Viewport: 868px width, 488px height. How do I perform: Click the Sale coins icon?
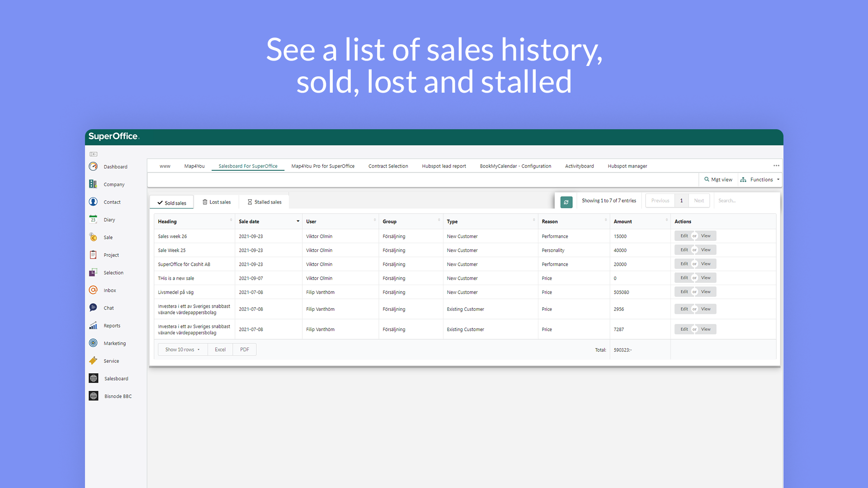coord(93,237)
